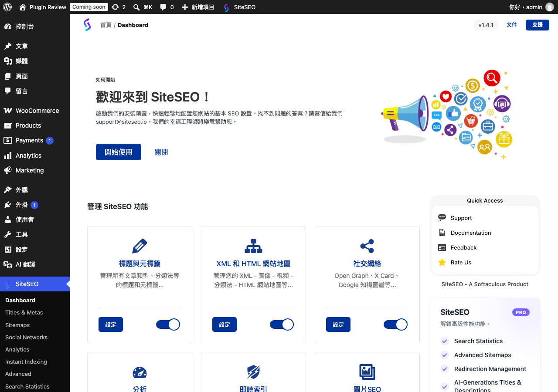The width and height of the screenshot is (558, 392).
Task: Toggle off 標題與元標籤 feature switch
Action: [x=168, y=324]
